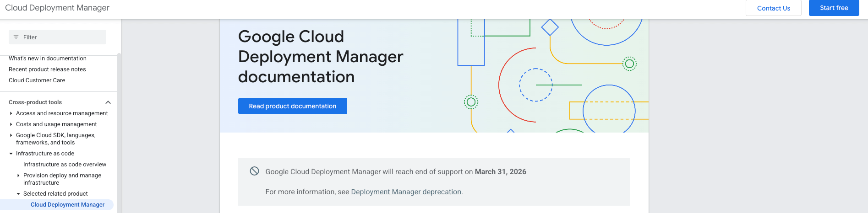The height and width of the screenshot is (213, 868).
Task: Open What's new in documentation
Action: click(48, 59)
